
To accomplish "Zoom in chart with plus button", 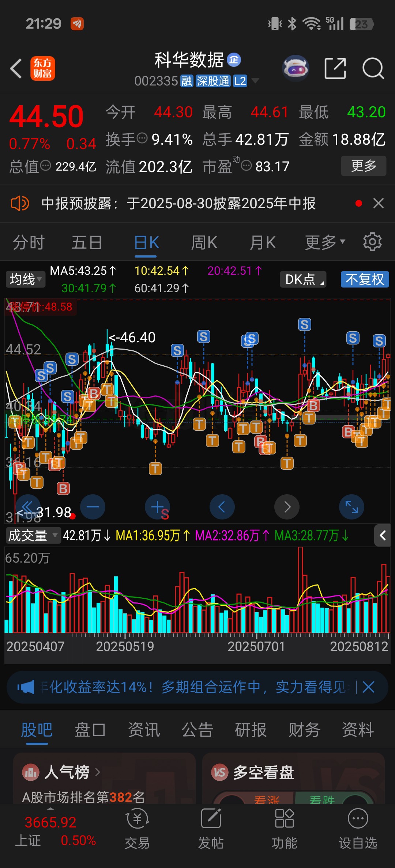I will coord(157,507).
